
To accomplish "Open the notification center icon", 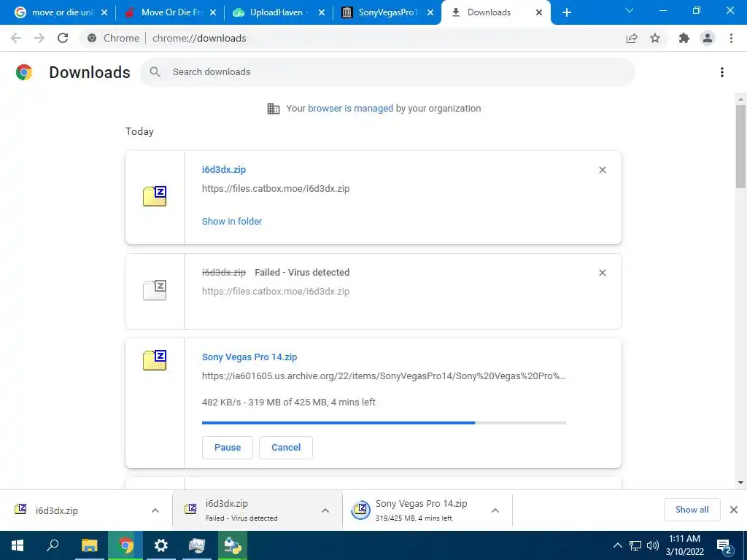I will point(724,546).
